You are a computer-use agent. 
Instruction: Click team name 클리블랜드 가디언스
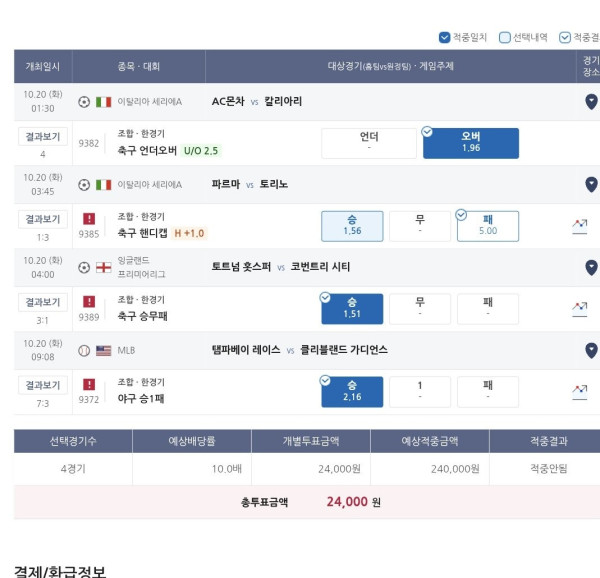344,350
